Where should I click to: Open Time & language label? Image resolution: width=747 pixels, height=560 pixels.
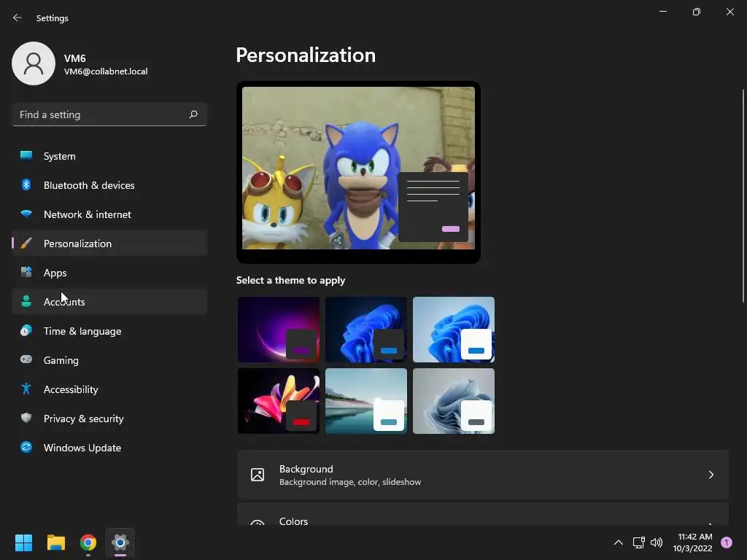coord(82,331)
